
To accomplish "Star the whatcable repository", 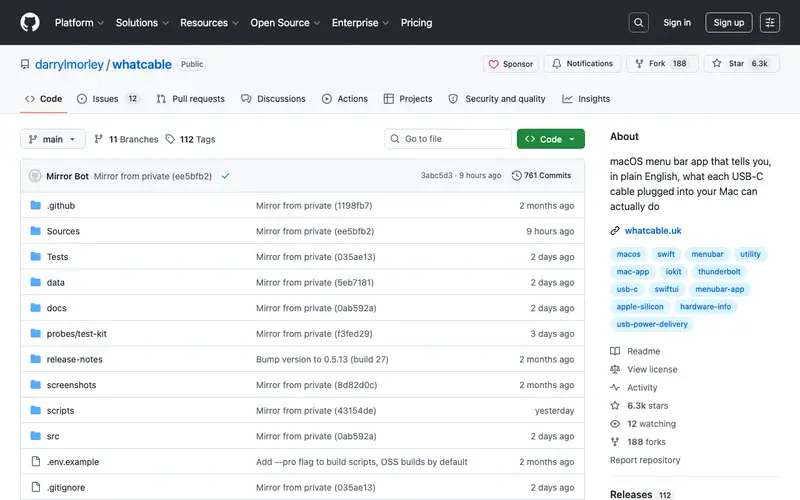I will (741, 64).
